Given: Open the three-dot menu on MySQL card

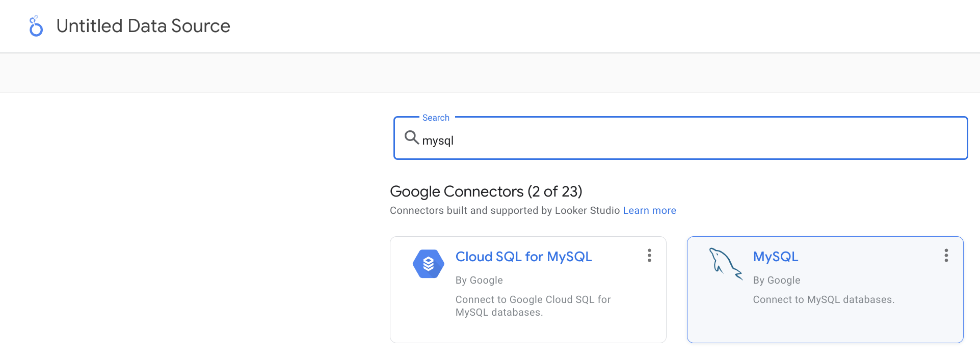Looking at the screenshot, I should pyautogui.click(x=946, y=256).
